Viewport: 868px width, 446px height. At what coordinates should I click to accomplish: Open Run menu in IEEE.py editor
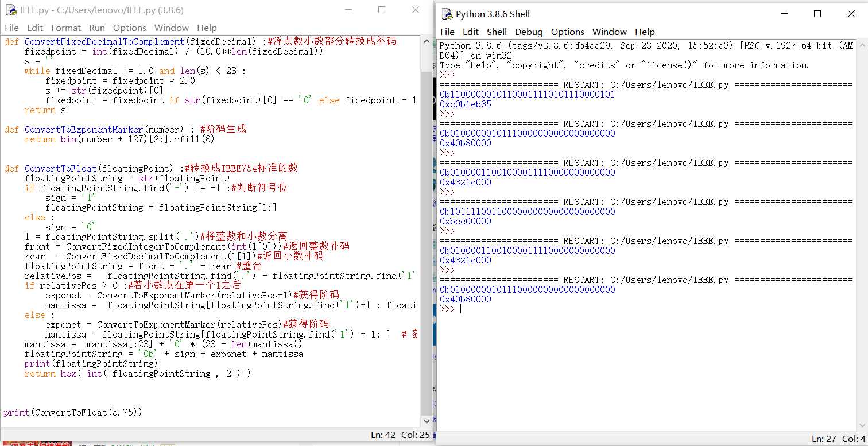click(x=97, y=28)
